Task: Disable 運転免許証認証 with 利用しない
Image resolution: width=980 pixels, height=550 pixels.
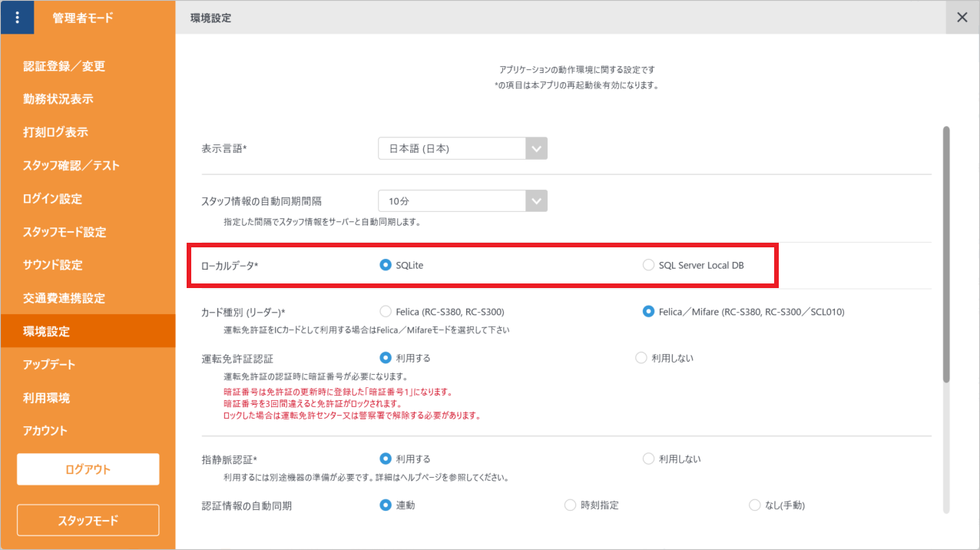Action: coord(665,358)
